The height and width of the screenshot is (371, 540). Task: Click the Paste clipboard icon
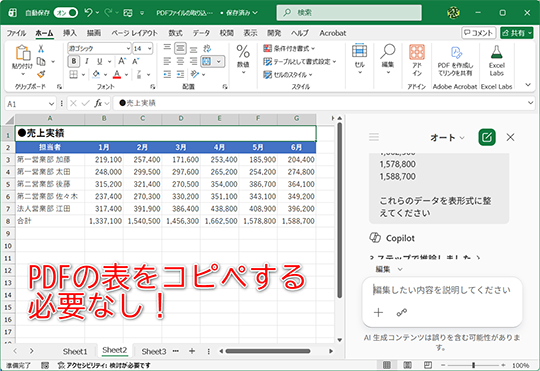(23, 53)
